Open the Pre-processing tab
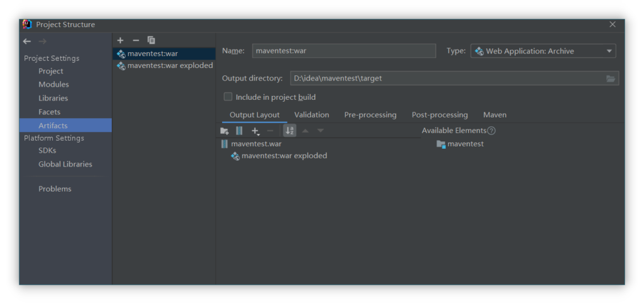 tap(370, 115)
